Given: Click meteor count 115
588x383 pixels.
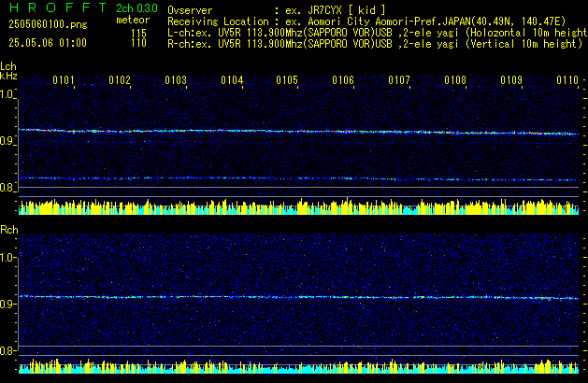Looking at the screenshot, I should (138, 34).
